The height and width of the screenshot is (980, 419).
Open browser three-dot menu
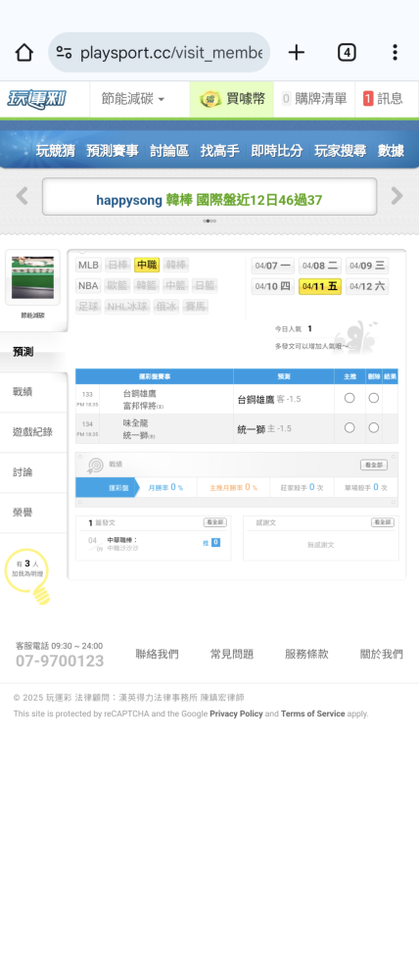click(395, 53)
